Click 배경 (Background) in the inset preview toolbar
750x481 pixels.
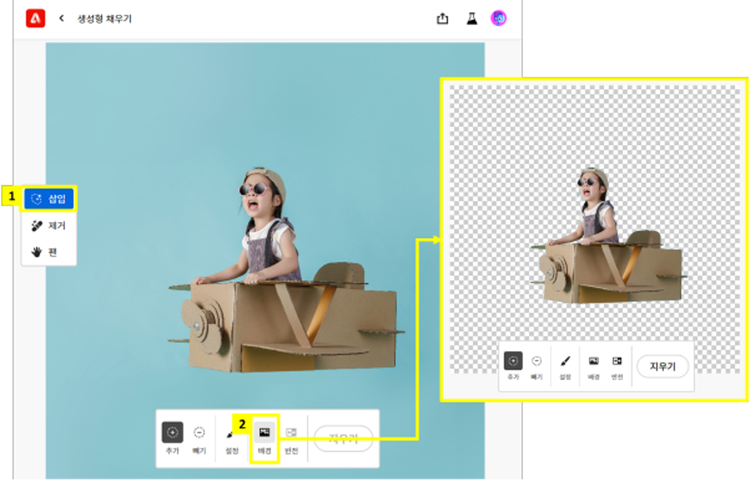[594, 367]
